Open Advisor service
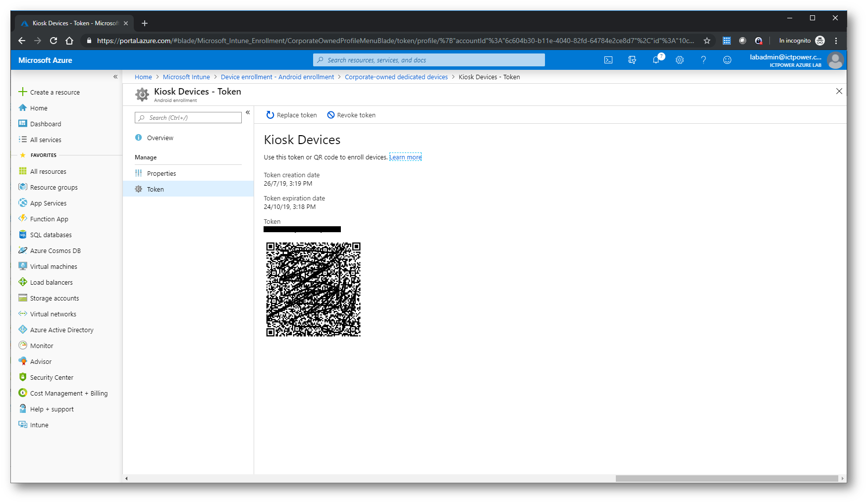 [x=41, y=361]
